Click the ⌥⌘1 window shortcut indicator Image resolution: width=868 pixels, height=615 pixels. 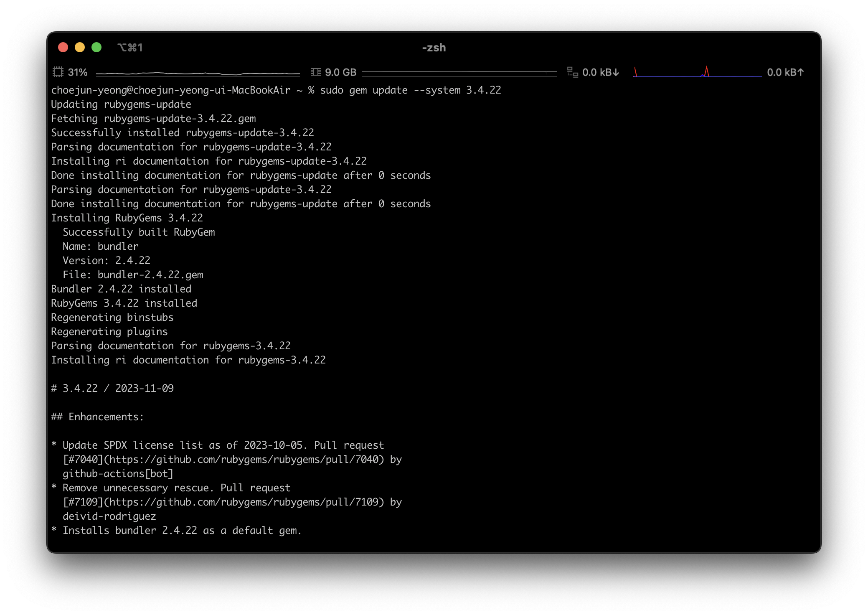130,48
